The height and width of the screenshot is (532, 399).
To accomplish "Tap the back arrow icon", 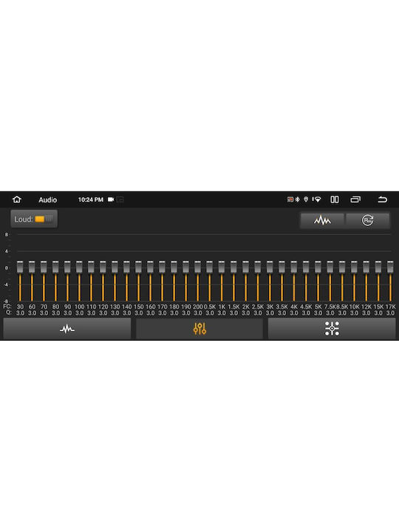I will click(383, 199).
